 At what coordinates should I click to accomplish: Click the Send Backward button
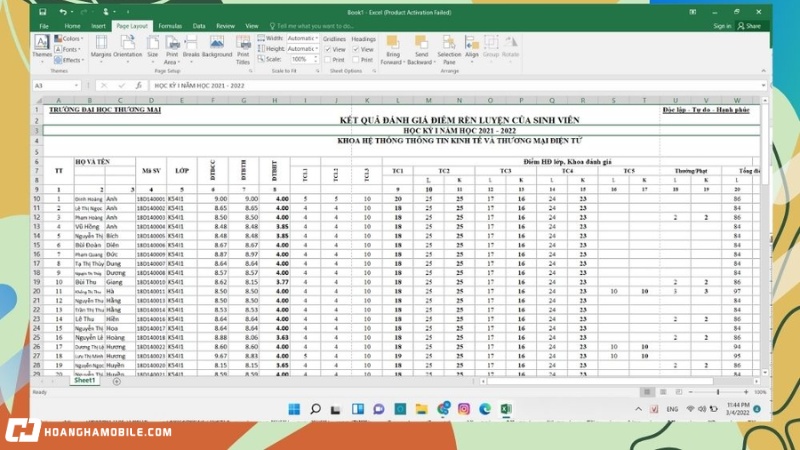coord(421,49)
